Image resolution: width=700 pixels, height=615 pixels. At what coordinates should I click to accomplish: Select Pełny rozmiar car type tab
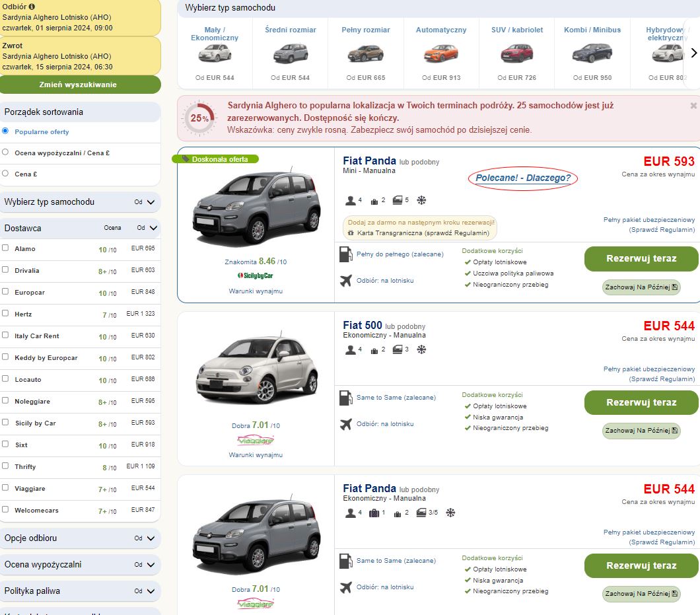(x=366, y=53)
